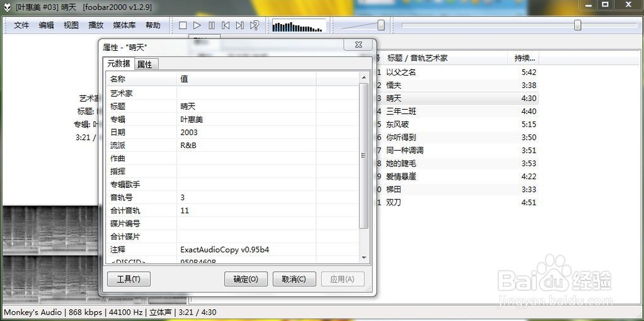Screen dimensions: 644x321
Task: Open the 视图 menu
Action: coord(70,25)
